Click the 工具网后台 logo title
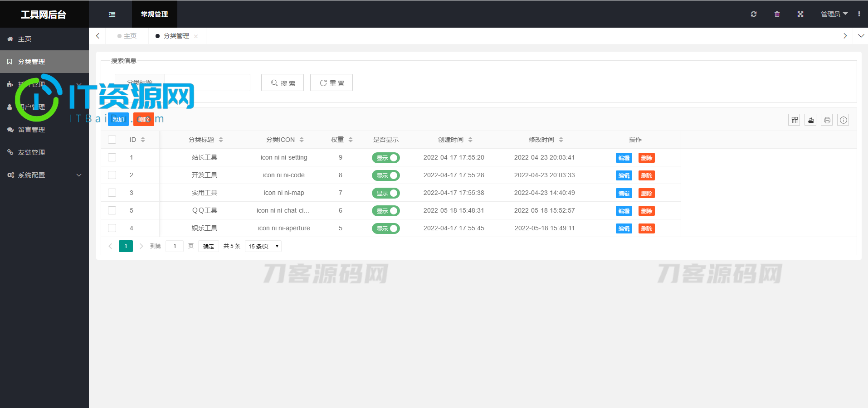 coord(44,15)
